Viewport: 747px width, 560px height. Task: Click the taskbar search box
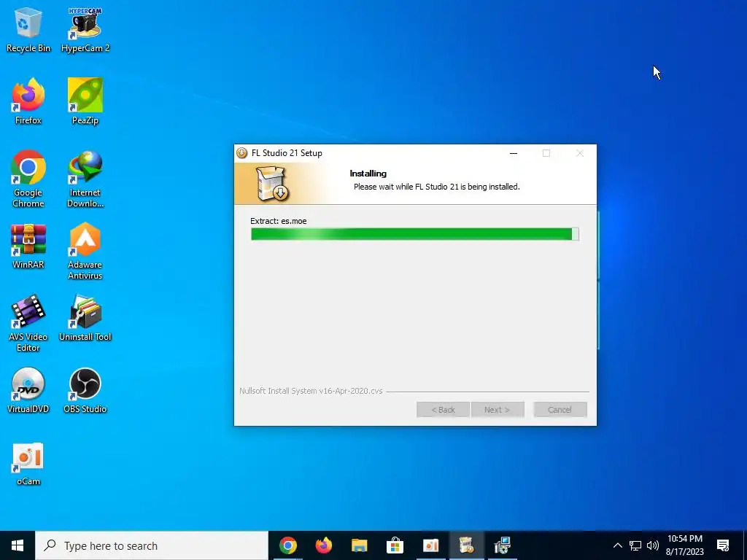152,545
